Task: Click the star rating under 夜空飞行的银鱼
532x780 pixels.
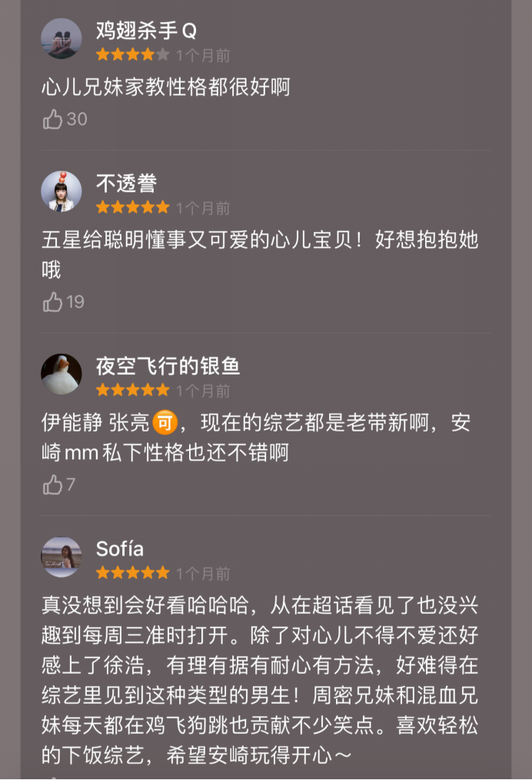Action: [132, 390]
